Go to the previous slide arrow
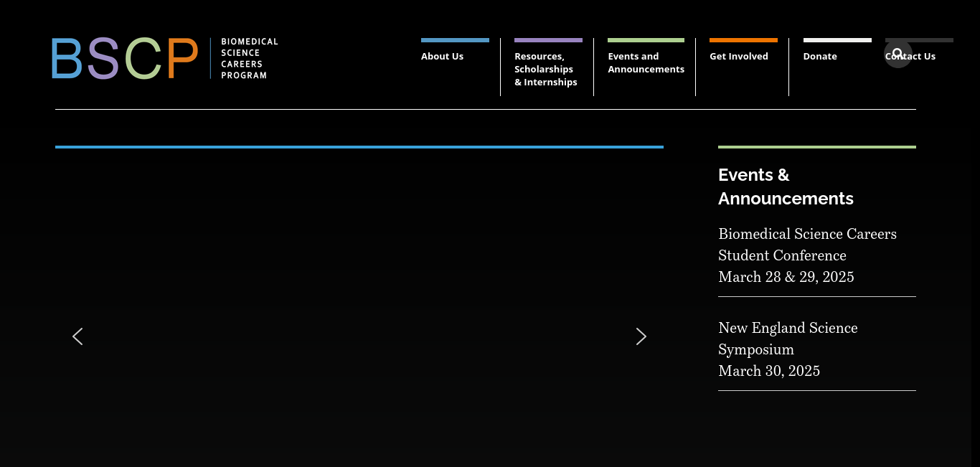This screenshot has width=980, height=467. coord(77,336)
